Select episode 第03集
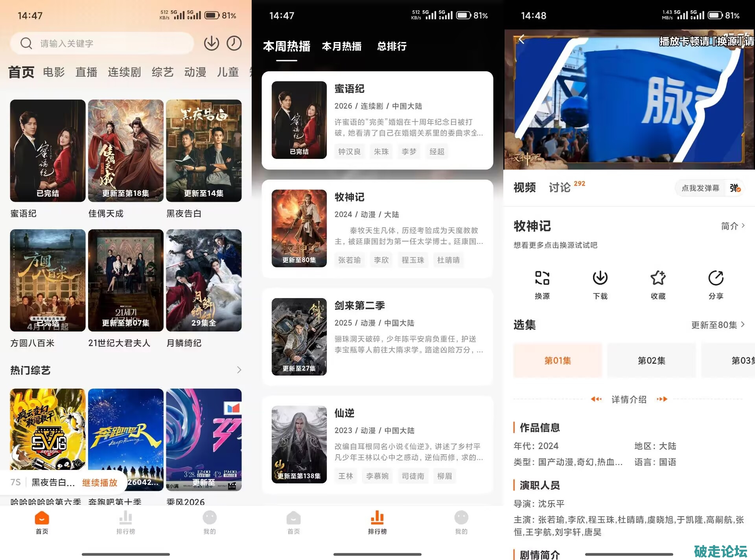 [728, 360]
